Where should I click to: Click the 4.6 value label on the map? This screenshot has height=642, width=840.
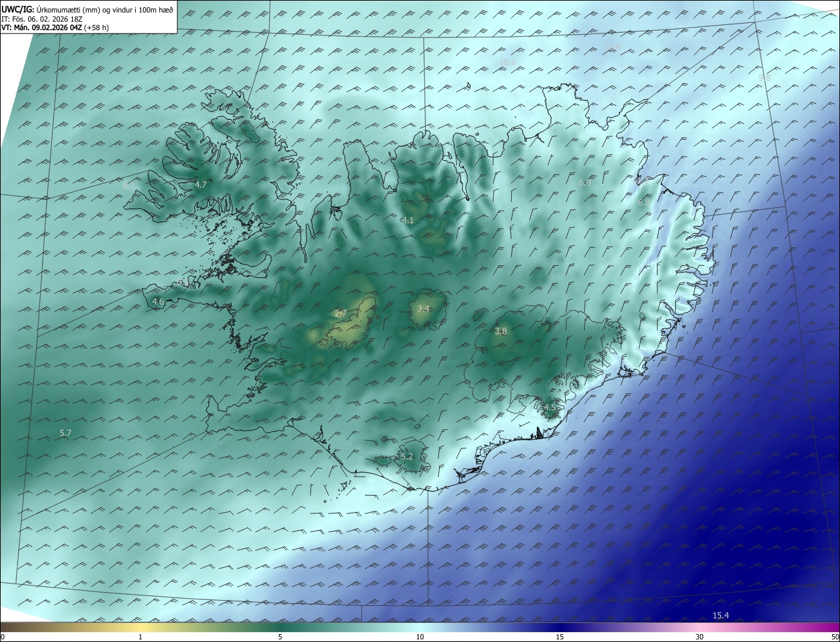158,302
